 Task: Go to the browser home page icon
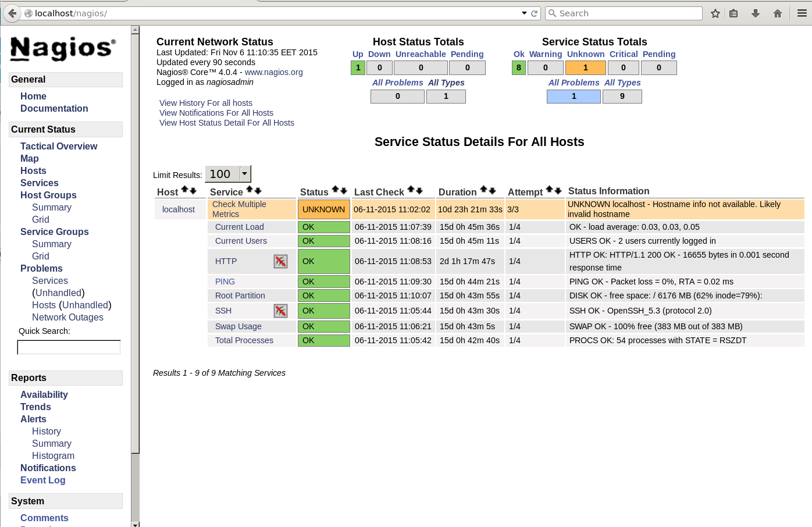[777, 13]
